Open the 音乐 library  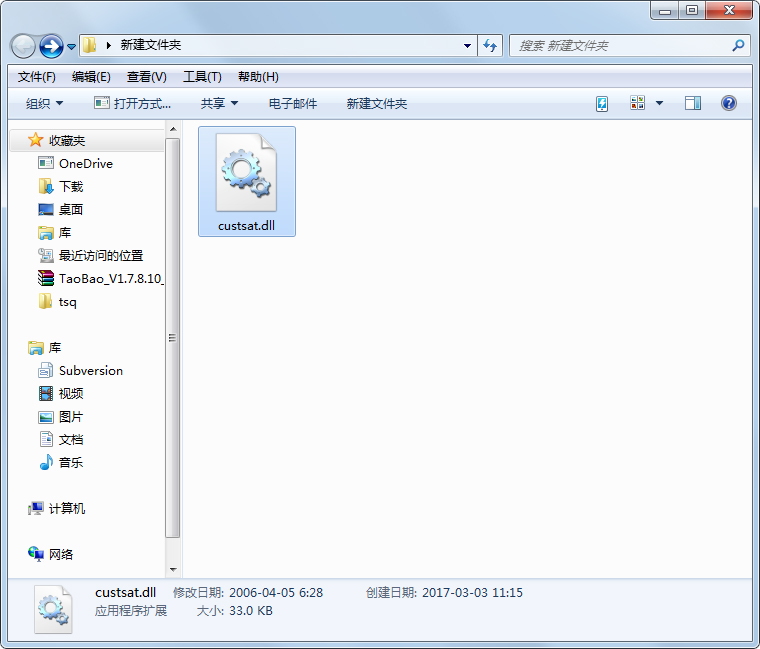coord(71,462)
